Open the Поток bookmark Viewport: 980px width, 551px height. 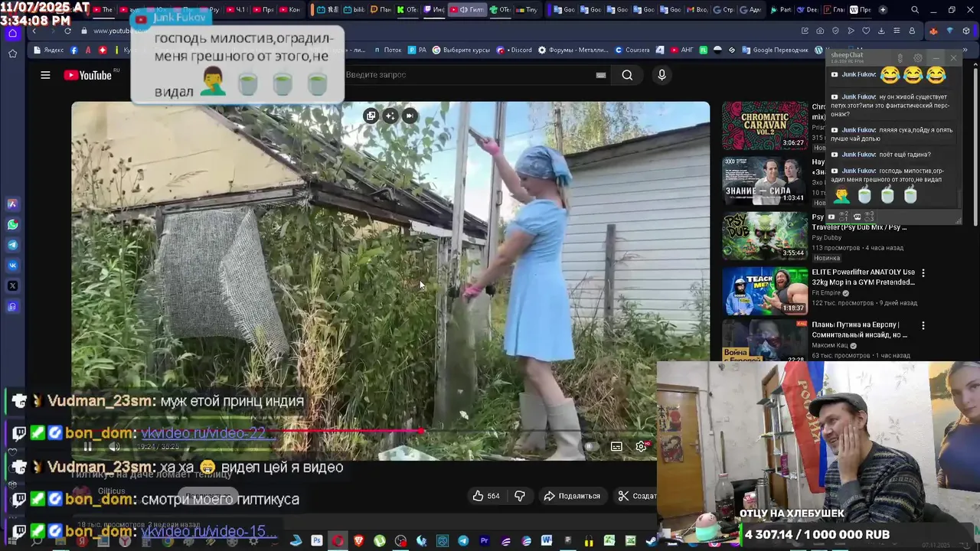pos(387,50)
